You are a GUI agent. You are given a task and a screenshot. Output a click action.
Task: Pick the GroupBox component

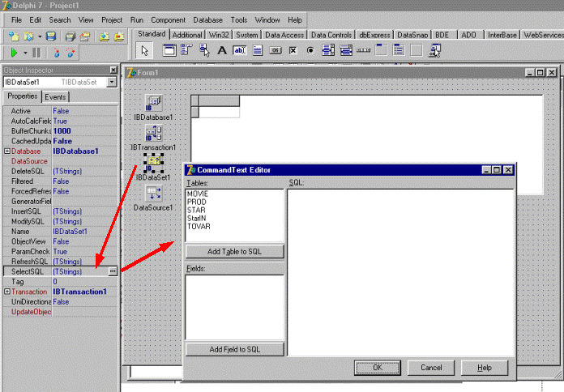pyautogui.click(x=381, y=50)
